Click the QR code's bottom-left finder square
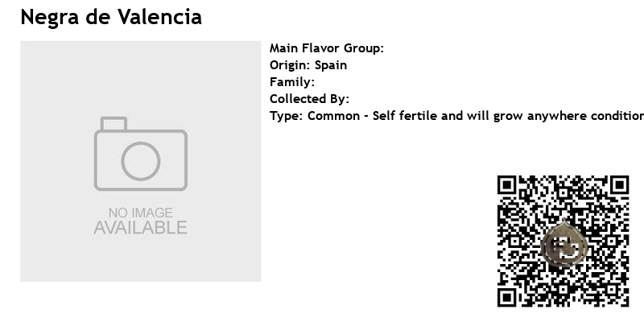The image size is (644, 322). 507,297
